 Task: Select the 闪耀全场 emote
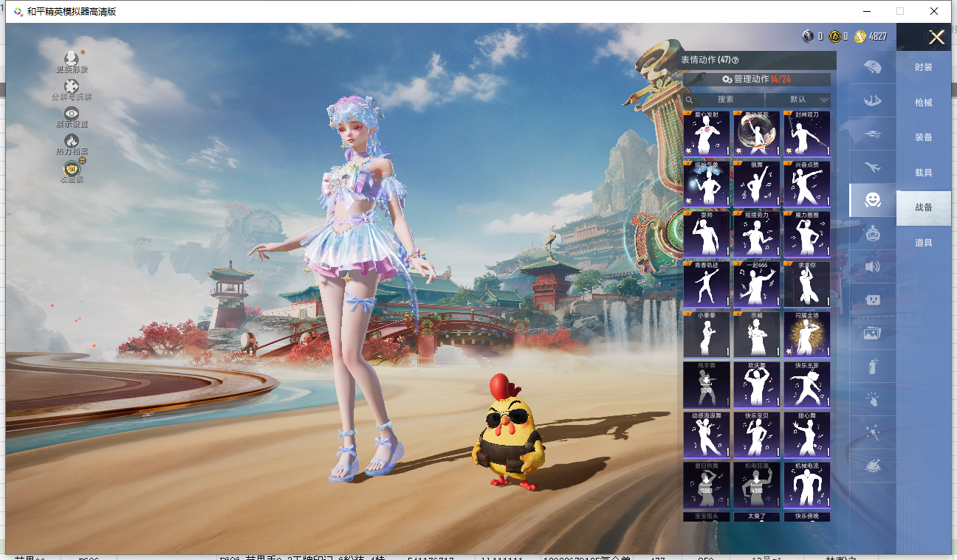807,333
